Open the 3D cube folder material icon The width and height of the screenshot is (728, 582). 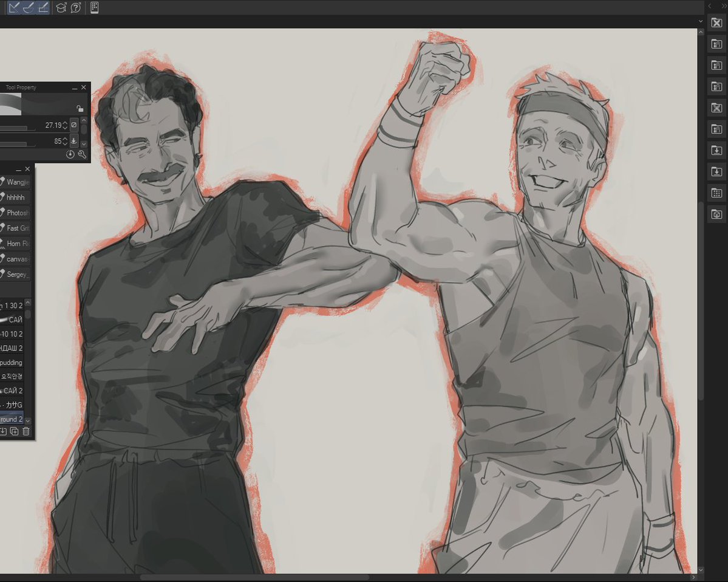click(x=716, y=214)
